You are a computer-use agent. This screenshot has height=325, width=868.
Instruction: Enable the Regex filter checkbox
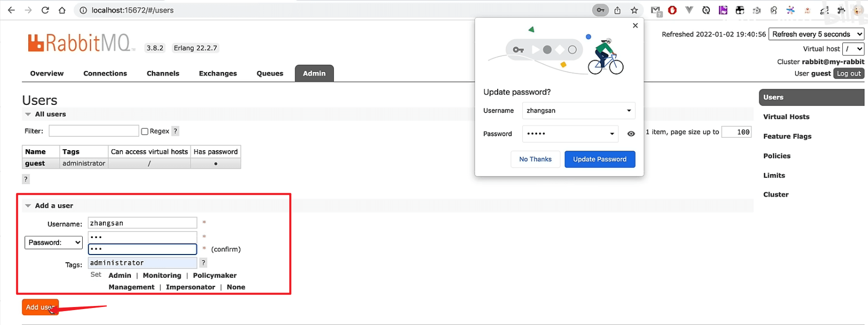pos(145,132)
